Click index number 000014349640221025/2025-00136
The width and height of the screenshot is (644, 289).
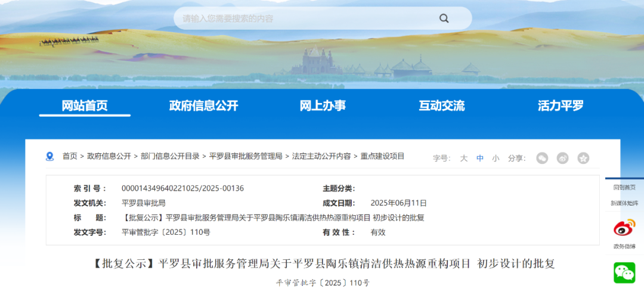(183, 188)
